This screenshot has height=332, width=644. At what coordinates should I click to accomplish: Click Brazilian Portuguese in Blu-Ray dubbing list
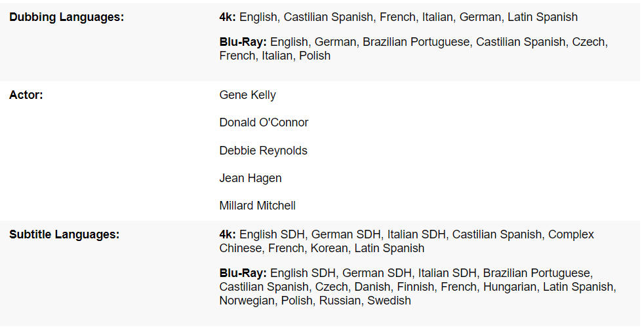click(x=416, y=42)
